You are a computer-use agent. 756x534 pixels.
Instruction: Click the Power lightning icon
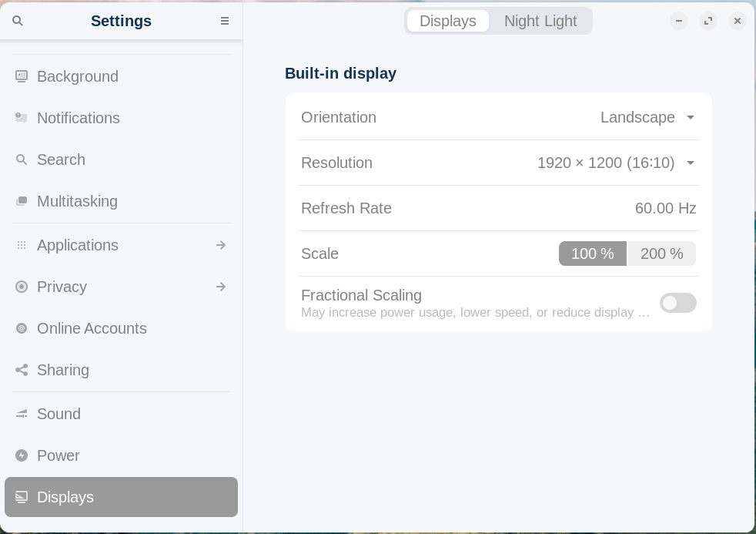22,455
